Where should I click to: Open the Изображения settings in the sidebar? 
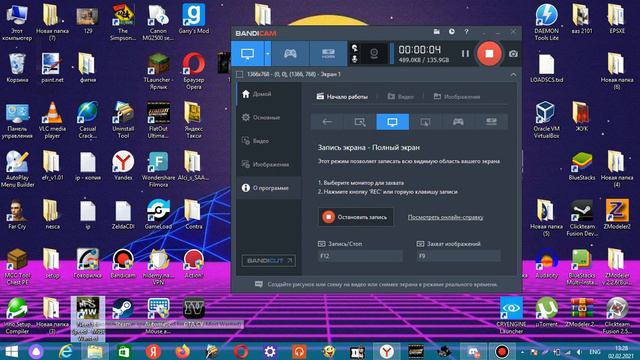[269, 164]
